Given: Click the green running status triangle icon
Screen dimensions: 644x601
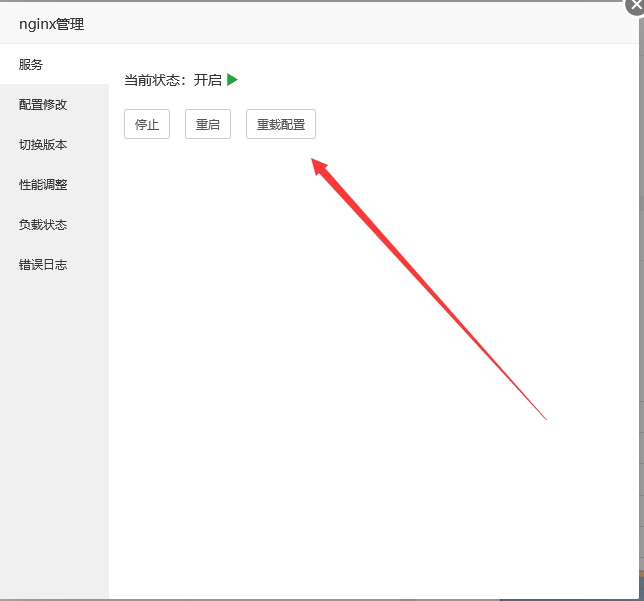Looking at the screenshot, I should pyautogui.click(x=232, y=80).
